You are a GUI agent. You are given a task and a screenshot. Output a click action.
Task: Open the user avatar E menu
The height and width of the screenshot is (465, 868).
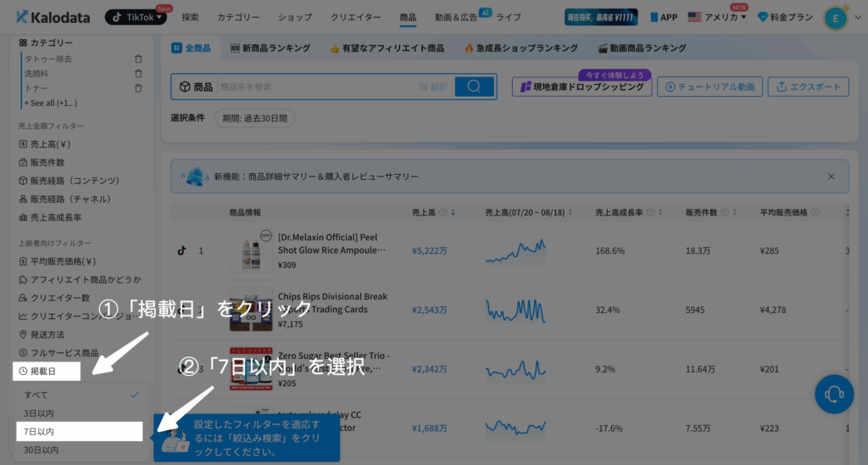pyautogui.click(x=835, y=19)
